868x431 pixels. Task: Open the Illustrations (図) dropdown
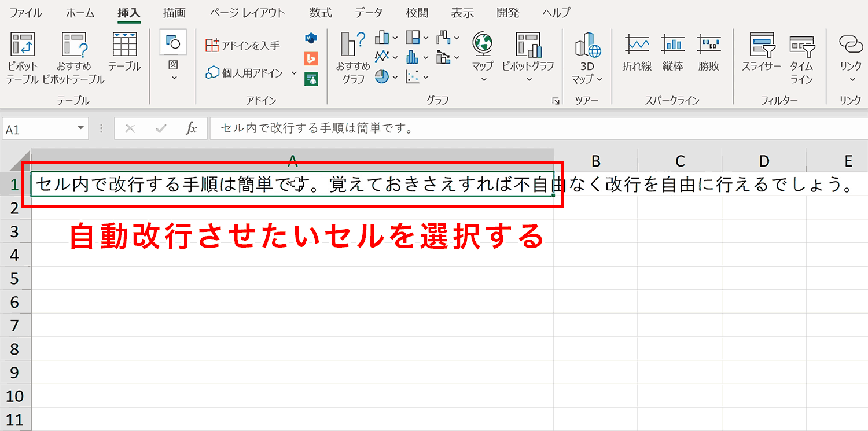173,57
